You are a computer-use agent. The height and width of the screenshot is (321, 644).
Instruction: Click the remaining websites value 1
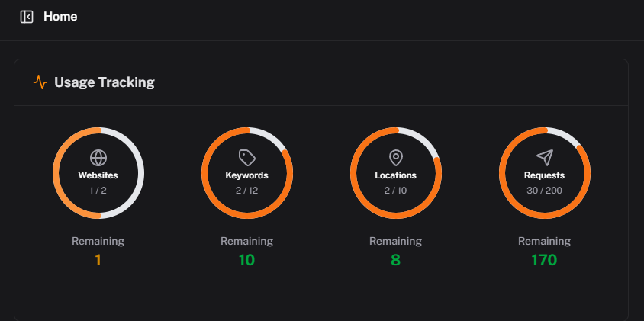(98, 260)
